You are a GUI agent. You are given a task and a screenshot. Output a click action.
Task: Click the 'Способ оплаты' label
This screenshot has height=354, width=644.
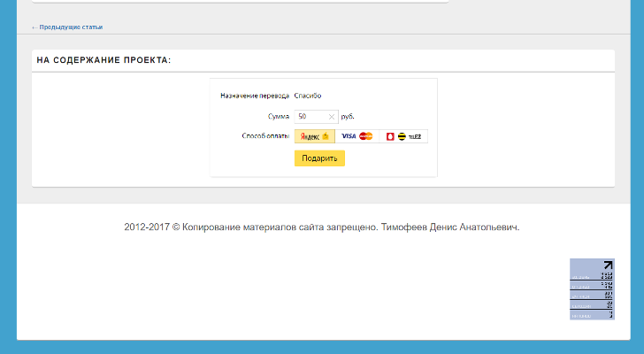265,136
